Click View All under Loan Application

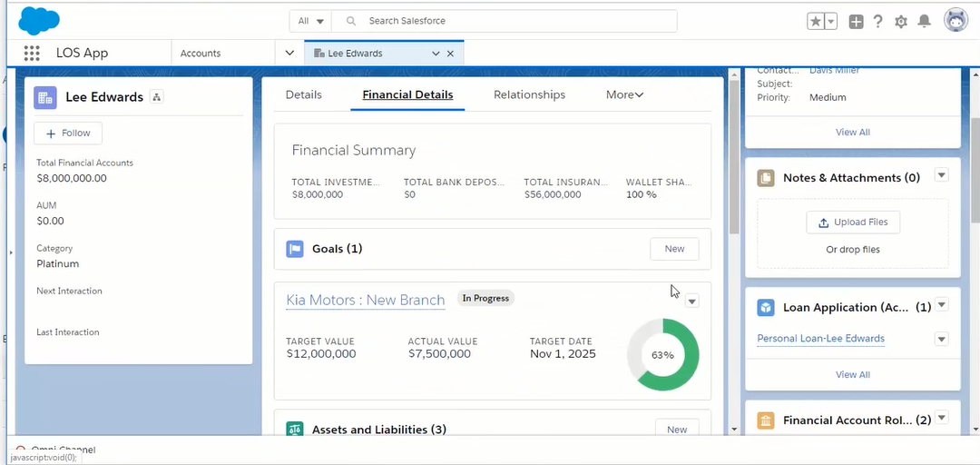(852, 374)
